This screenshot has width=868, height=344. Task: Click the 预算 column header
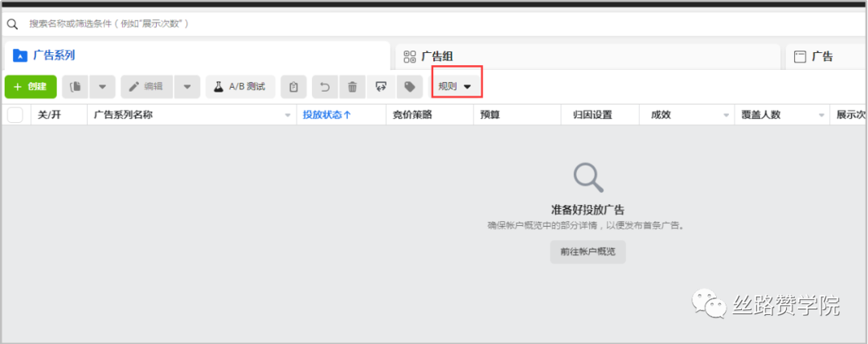pyautogui.click(x=517, y=115)
